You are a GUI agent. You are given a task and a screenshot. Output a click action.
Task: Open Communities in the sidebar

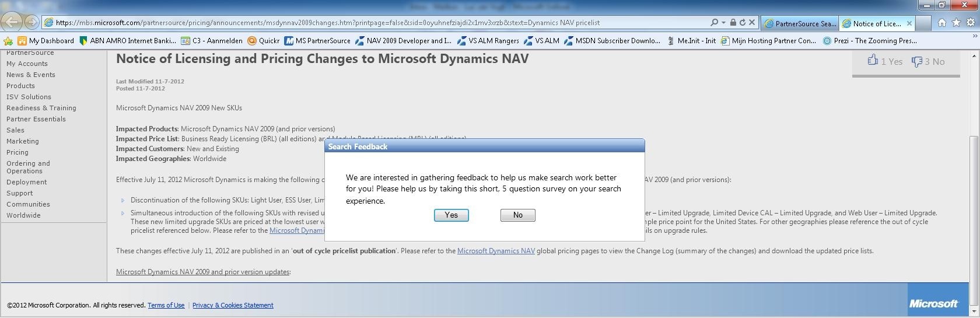28,204
